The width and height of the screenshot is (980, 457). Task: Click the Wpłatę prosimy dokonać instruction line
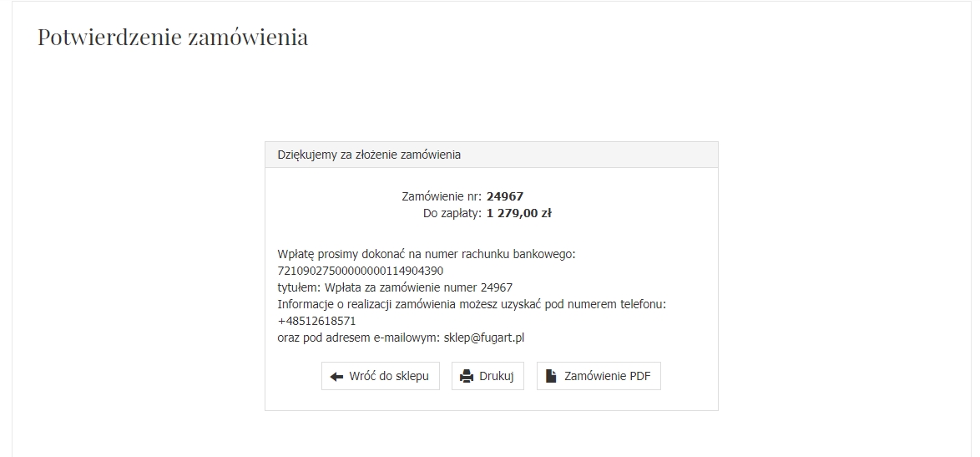point(427,254)
